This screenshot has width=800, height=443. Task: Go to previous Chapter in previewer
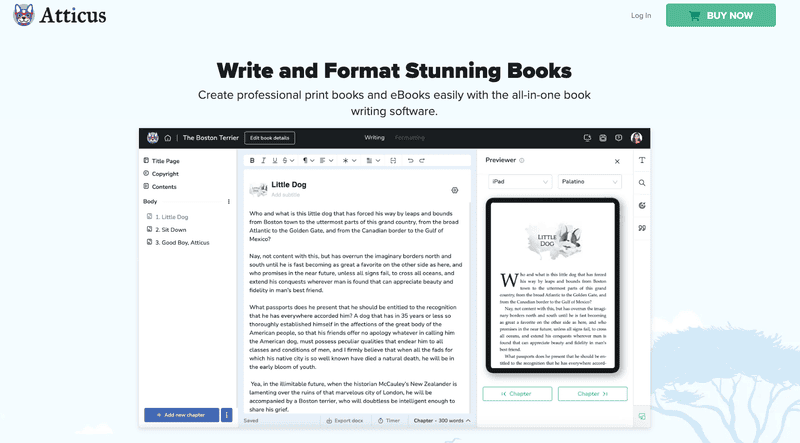(x=517, y=393)
